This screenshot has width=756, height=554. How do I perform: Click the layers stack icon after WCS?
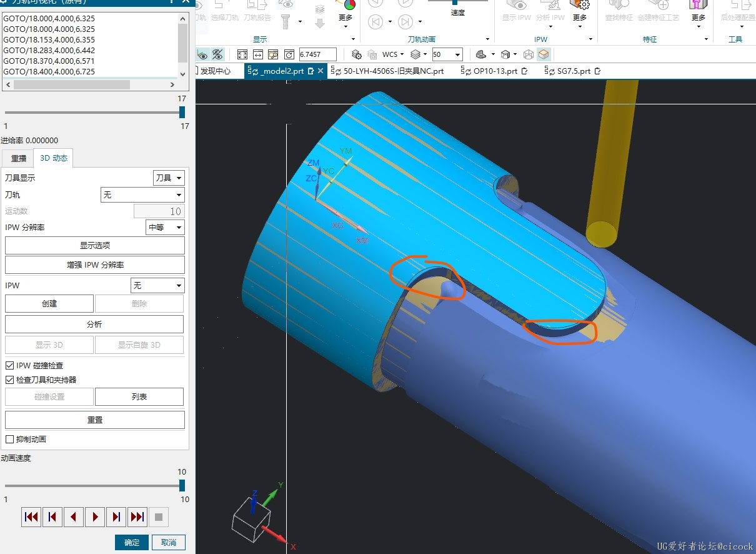415,54
